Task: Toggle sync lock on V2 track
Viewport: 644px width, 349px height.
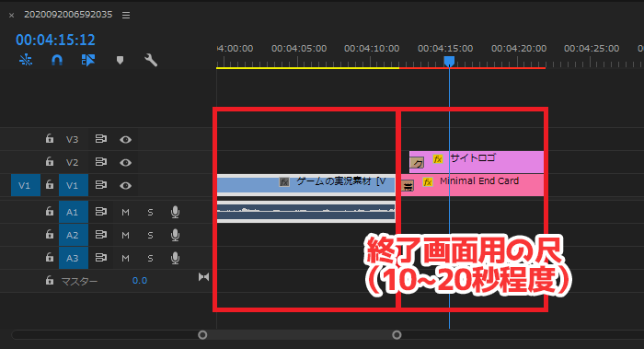Action: pyautogui.click(x=101, y=162)
